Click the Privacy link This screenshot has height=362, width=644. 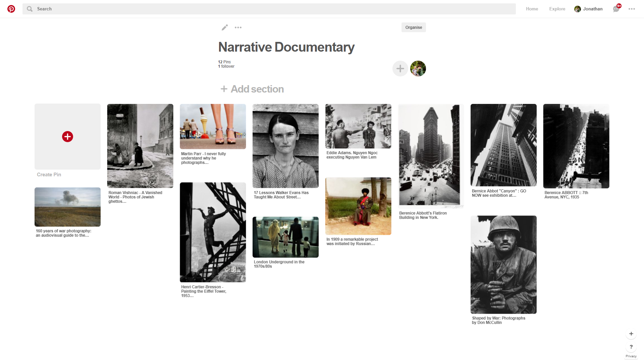pos(631,356)
